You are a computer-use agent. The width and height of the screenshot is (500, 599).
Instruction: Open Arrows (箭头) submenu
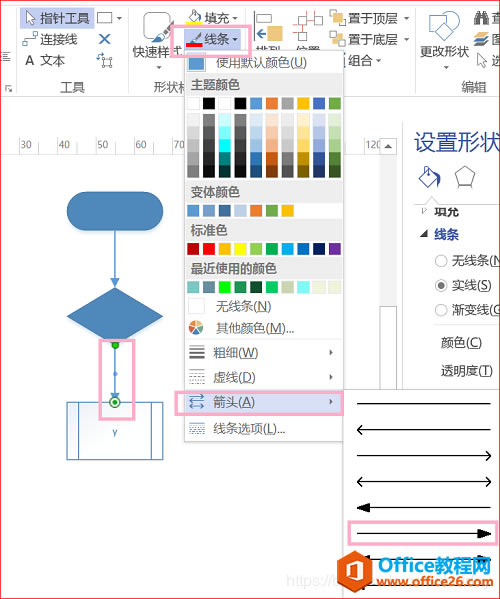click(264, 402)
